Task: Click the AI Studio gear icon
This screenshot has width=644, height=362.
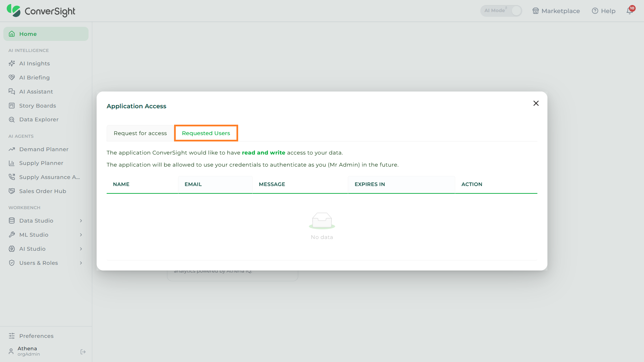Action: 12,249
